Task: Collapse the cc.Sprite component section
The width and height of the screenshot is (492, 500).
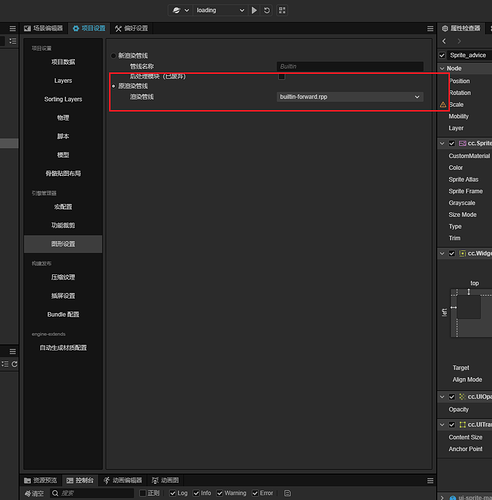Action: coord(442,143)
